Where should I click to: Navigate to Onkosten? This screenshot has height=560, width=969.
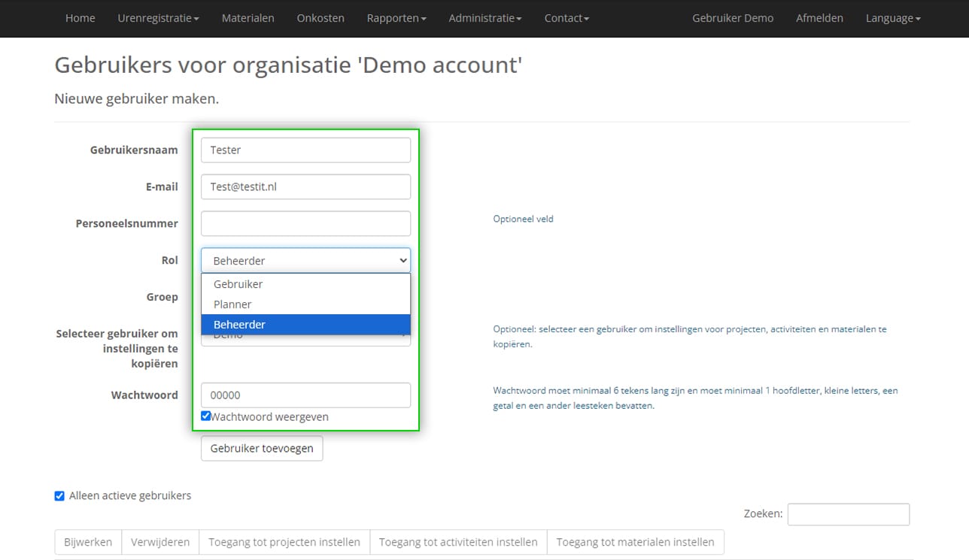[x=320, y=18]
